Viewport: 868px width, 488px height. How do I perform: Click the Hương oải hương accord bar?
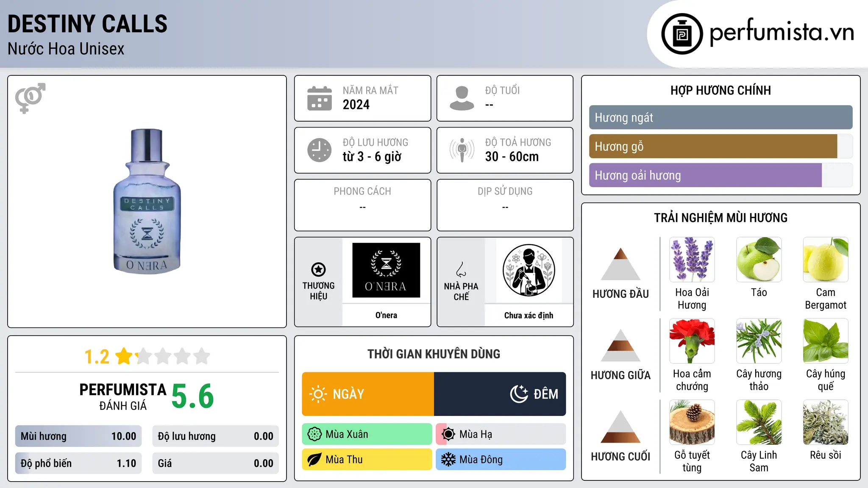tap(721, 175)
